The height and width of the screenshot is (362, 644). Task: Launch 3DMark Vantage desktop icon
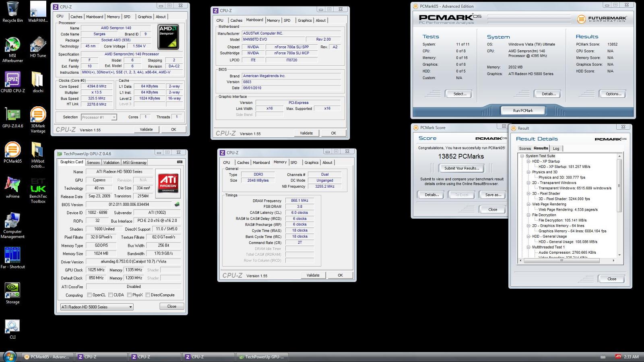pyautogui.click(x=38, y=120)
